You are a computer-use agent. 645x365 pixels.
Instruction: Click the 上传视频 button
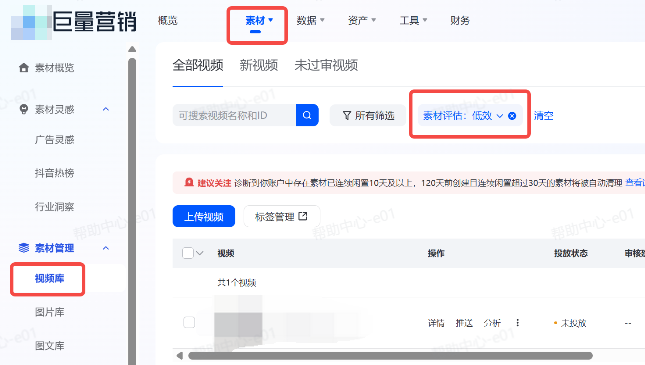click(204, 216)
